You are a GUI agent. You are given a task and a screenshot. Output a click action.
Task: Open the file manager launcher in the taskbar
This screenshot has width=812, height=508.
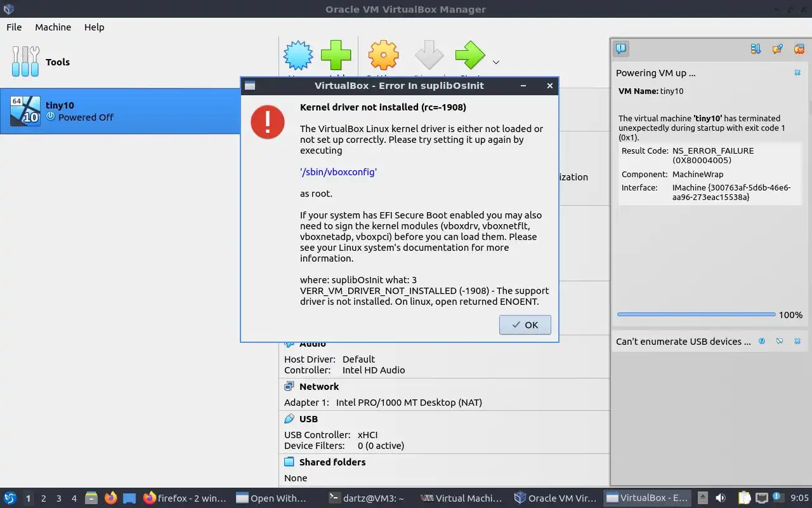pos(92,498)
